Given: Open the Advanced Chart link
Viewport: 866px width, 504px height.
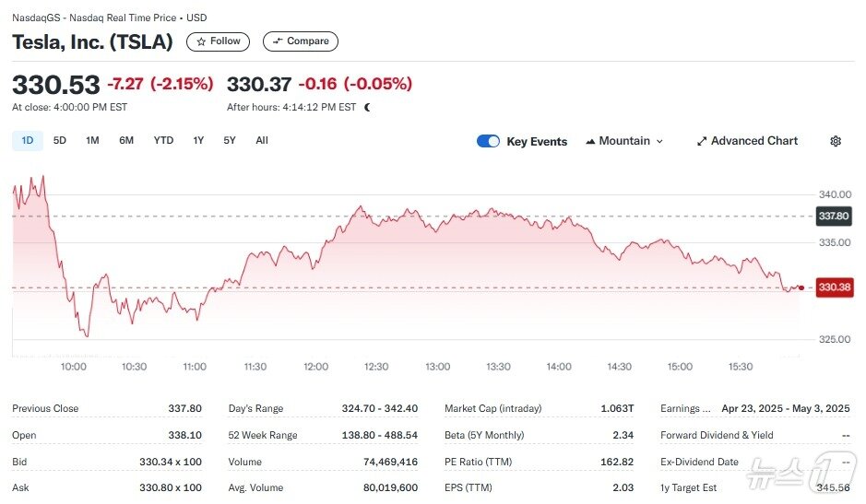Looking at the screenshot, I should 753,141.
